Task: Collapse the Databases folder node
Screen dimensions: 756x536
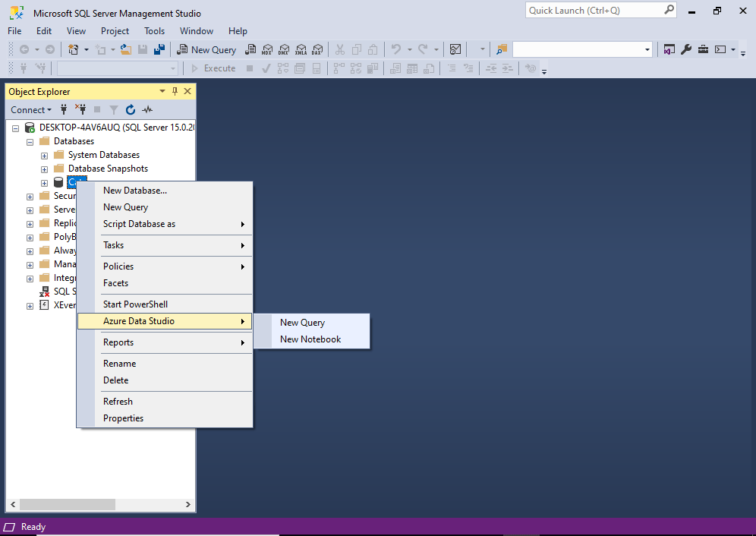Action: [30, 142]
